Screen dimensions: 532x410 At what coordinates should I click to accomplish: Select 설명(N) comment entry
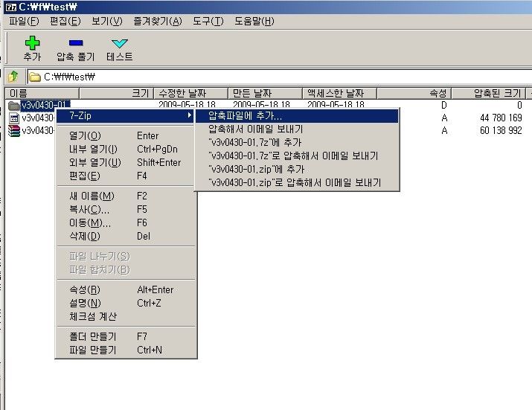[126, 303]
